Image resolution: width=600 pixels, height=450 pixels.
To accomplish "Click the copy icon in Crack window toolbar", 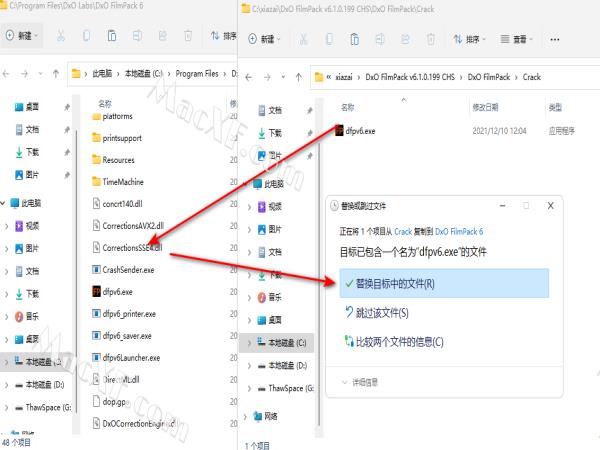I will [329, 39].
